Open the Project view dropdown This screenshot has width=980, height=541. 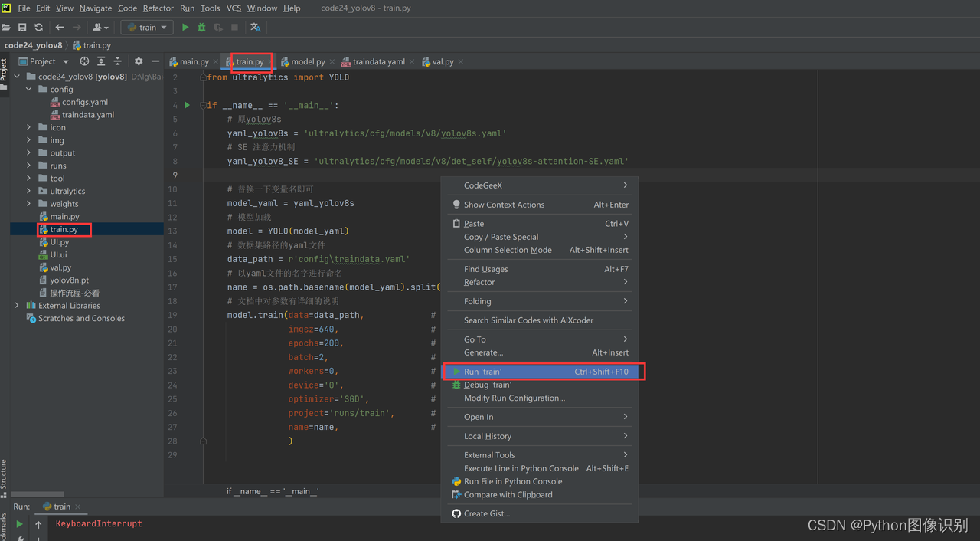tap(44, 61)
